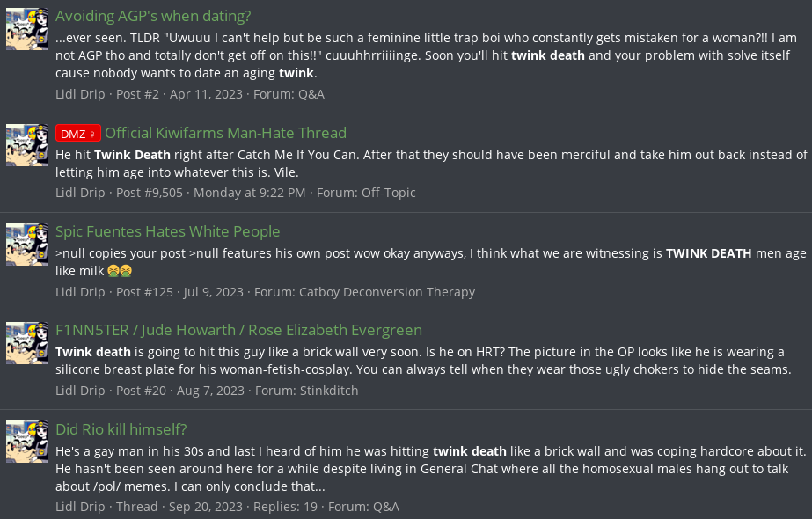Open the F1NN5TER / Jude Howarth thread
Screen dimensions: 812x519
[238, 330]
